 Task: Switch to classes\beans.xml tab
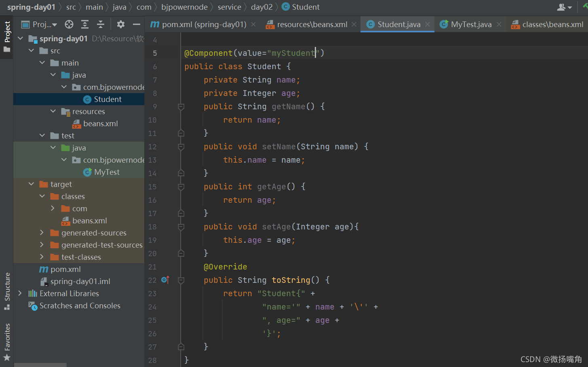click(547, 25)
